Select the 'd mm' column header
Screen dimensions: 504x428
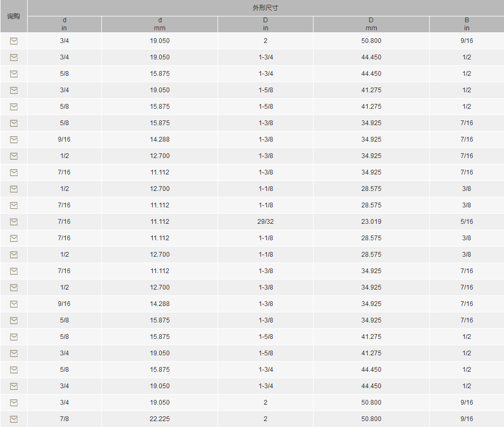coord(160,24)
